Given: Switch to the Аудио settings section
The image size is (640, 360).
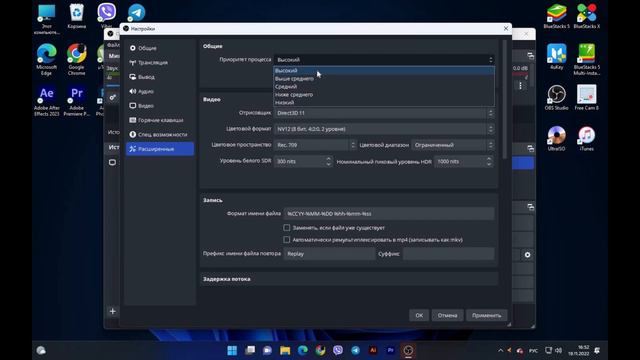Looking at the screenshot, I should [x=160, y=91].
